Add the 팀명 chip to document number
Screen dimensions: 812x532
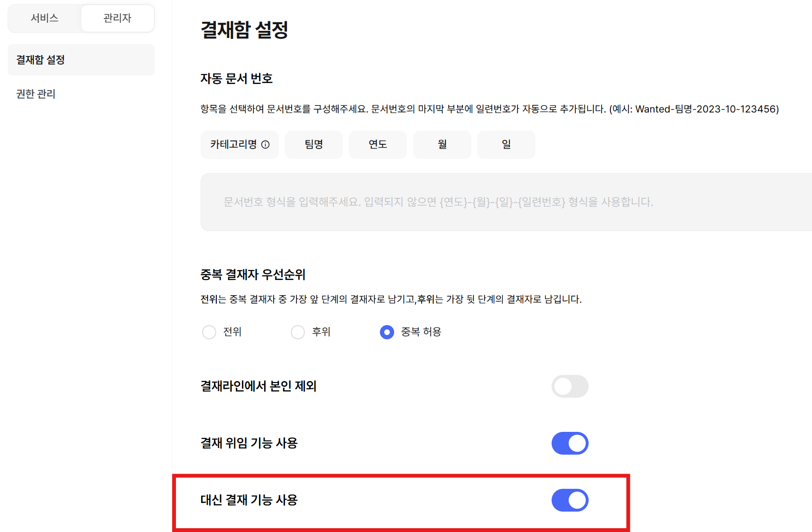(314, 145)
